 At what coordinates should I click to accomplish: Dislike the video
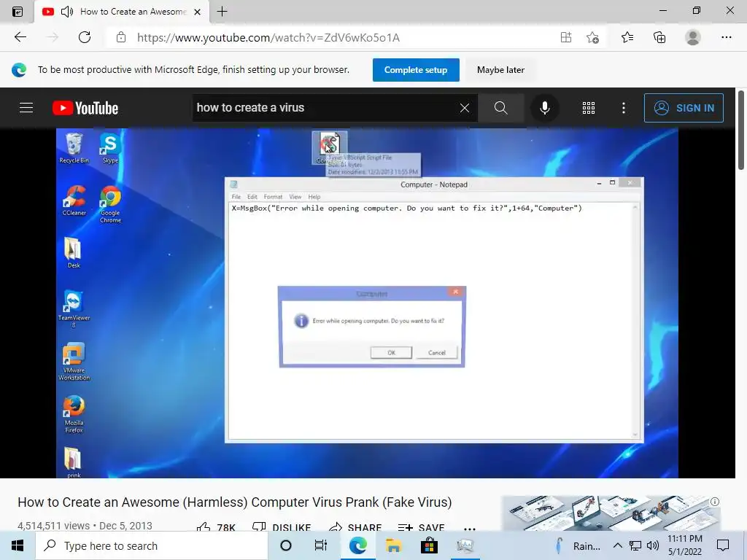(282, 526)
